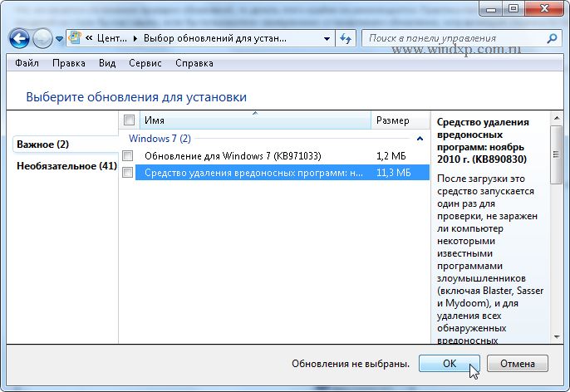Select the Необязательное (41) category tab

click(x=66, y=166)
